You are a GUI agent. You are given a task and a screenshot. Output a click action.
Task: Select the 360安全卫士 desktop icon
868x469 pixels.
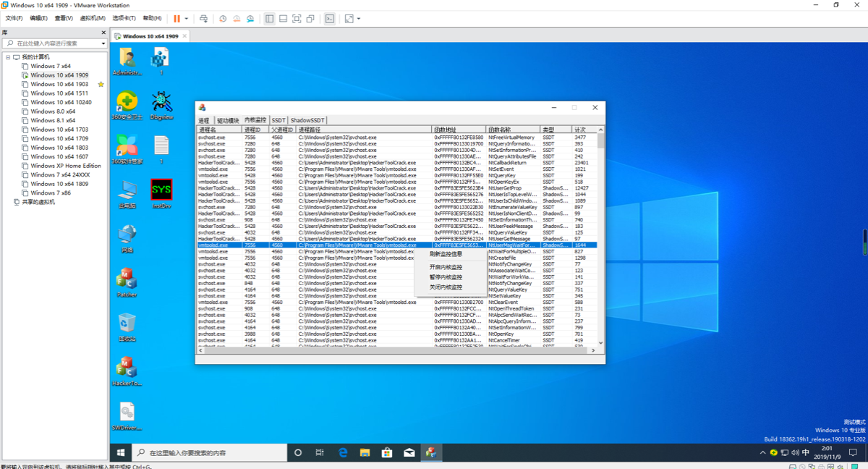pyautogui.click(x=127, y=106)
